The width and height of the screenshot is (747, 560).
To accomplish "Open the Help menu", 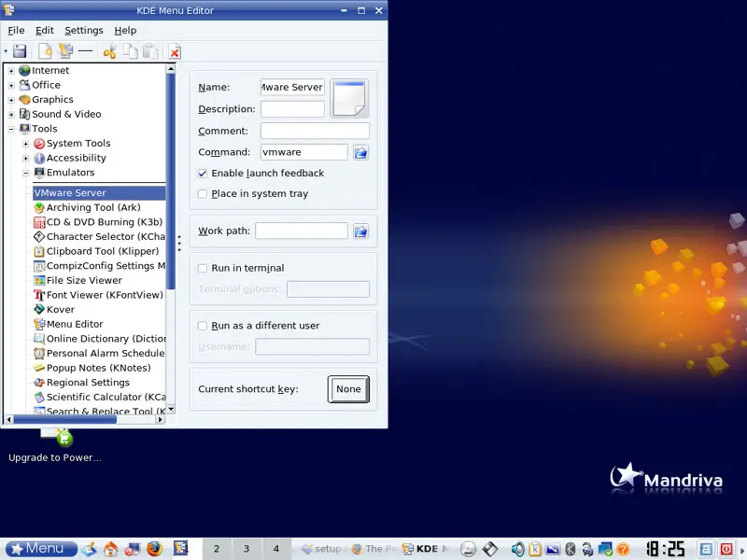I will (x=125, y=31).
